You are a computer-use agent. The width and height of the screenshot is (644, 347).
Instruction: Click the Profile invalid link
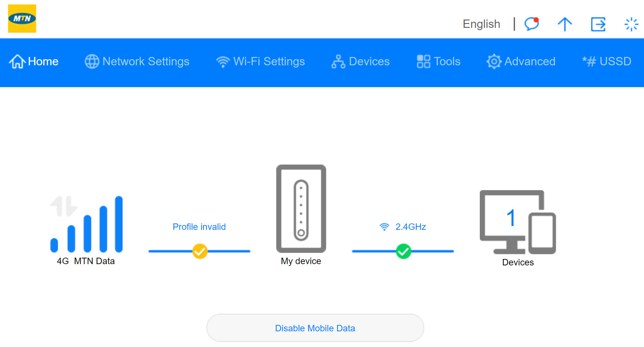point(199,227)
